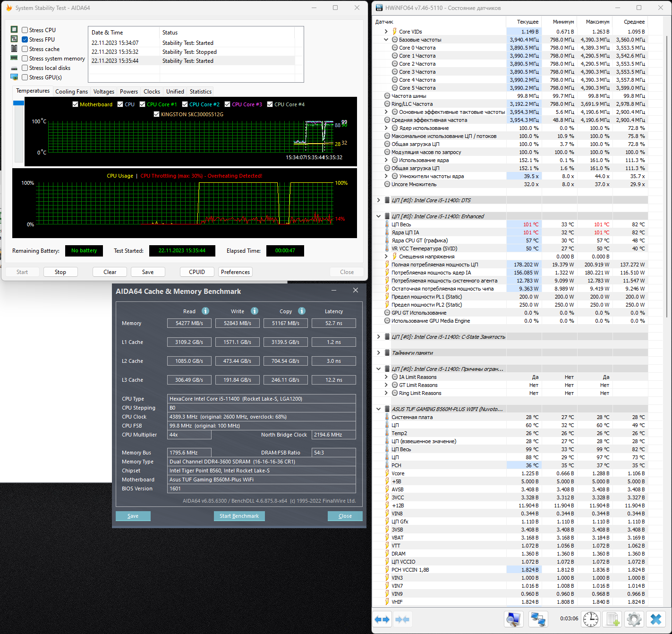The image size is (672, 634).
Task: Expand the Смещения напряжения row
Action: [x=386, y=257]
